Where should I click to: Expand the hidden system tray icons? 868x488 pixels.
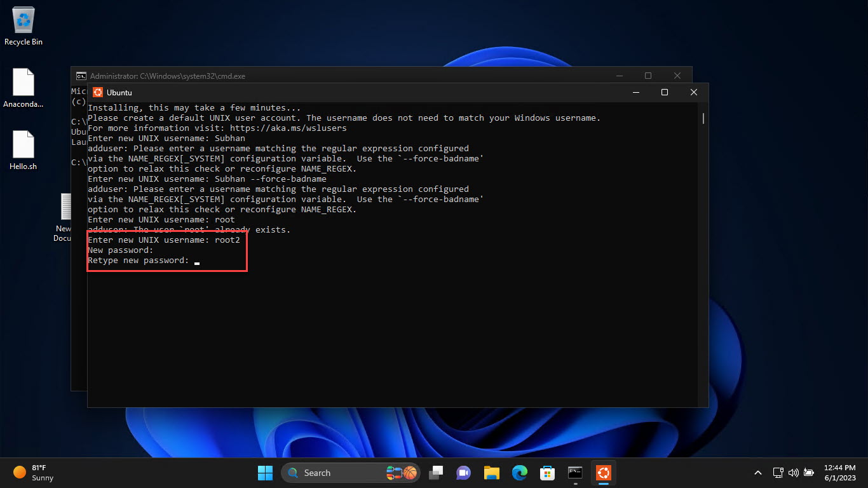[x=757, y=473]
